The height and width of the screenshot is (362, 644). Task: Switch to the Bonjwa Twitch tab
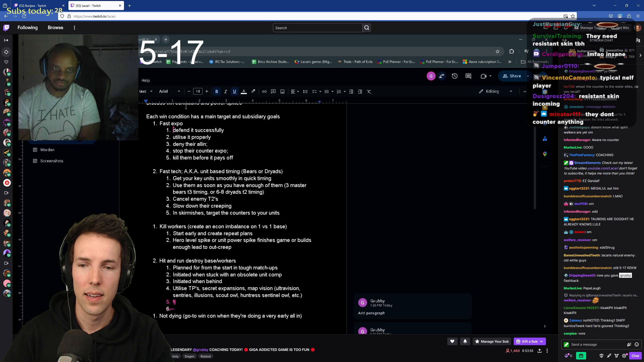[x=35, y=6]
